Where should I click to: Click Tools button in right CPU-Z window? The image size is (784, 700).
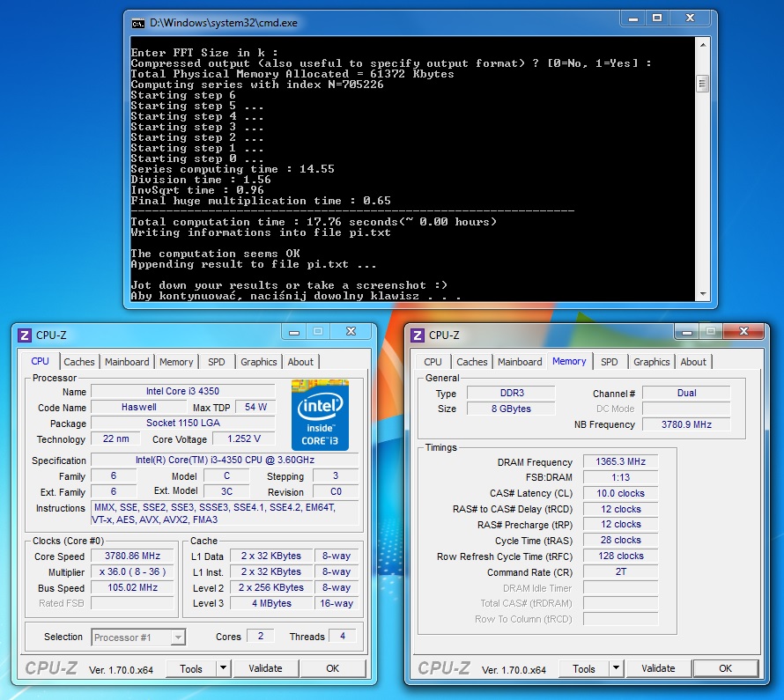[584, 668]
